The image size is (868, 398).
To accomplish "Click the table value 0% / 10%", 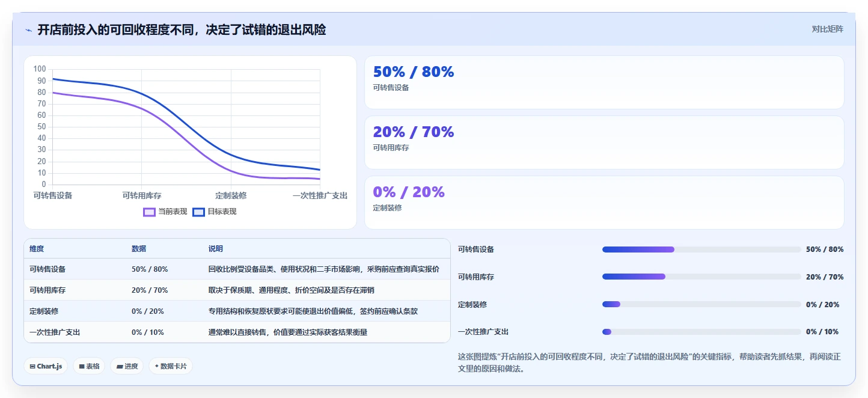I will 148,332.
